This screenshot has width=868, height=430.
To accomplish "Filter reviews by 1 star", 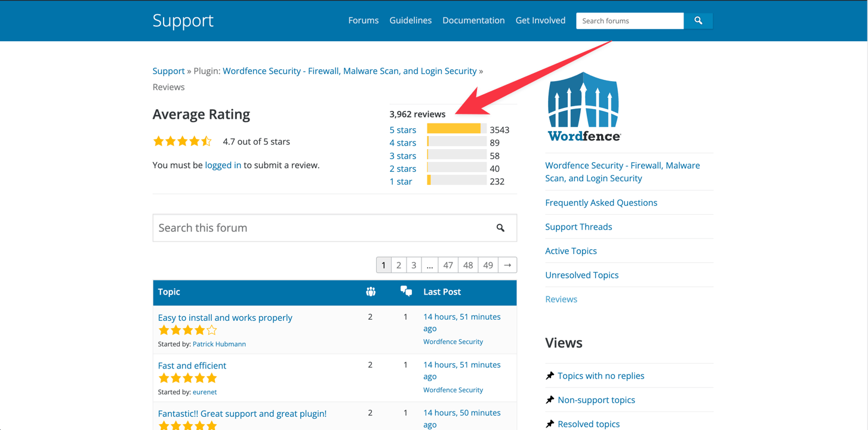I will (401, 181).
